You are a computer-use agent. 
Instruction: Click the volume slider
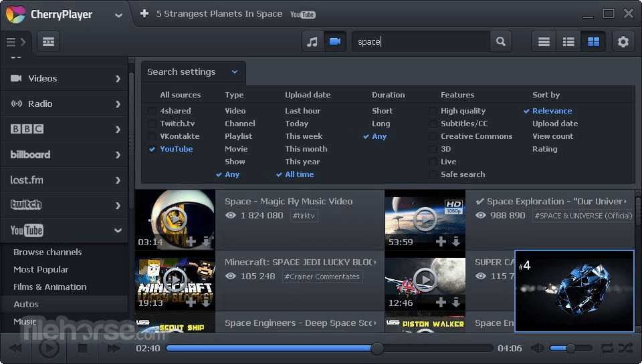(570, 349)
